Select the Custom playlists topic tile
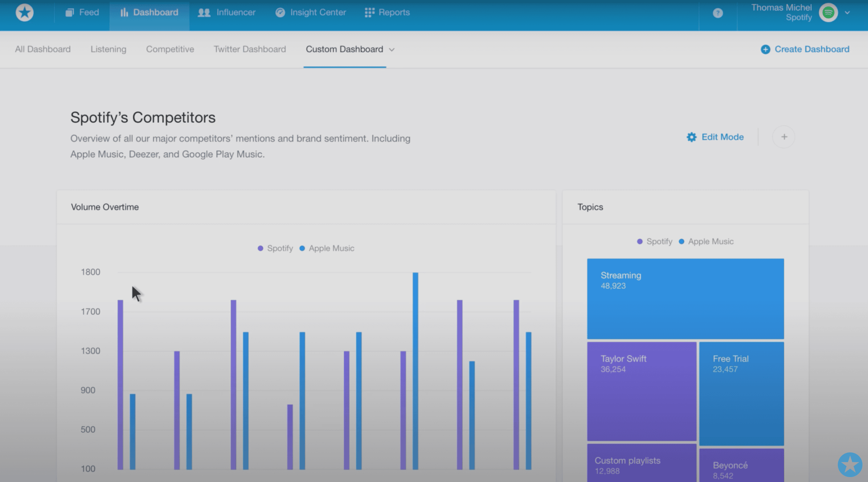 641,463
